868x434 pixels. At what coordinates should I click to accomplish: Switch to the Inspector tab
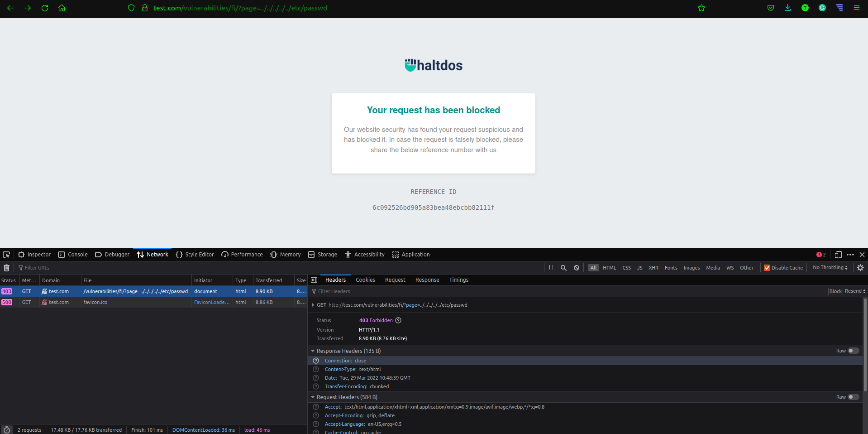tap(34, 255)
